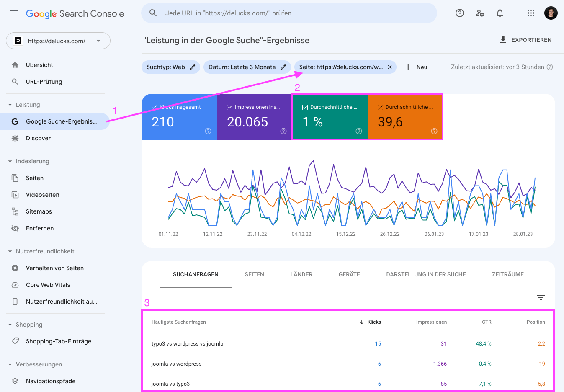Open the help question mark icon
The width and height of the screenshot is (564, 392).
point(460,13)
